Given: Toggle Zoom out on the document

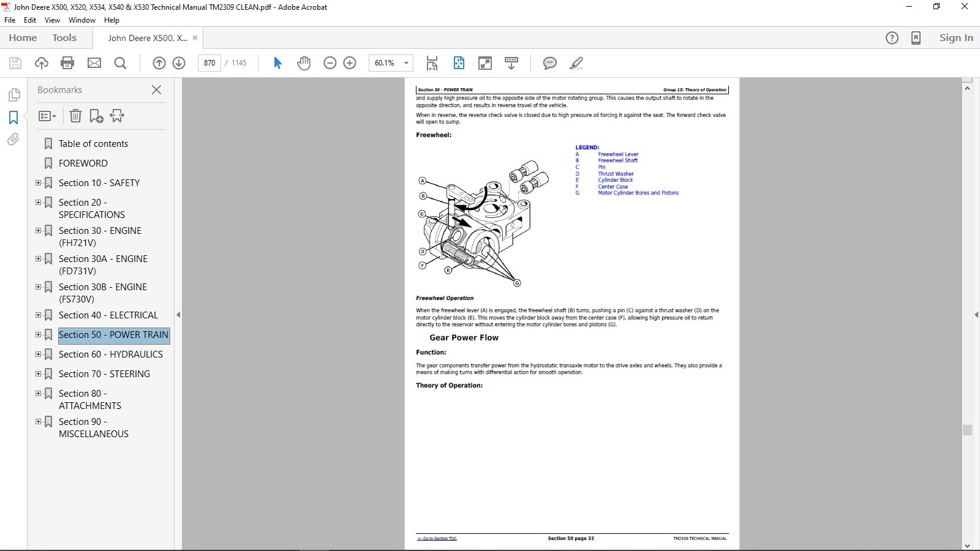Looking at the screenshot, I should click(330, 63).
